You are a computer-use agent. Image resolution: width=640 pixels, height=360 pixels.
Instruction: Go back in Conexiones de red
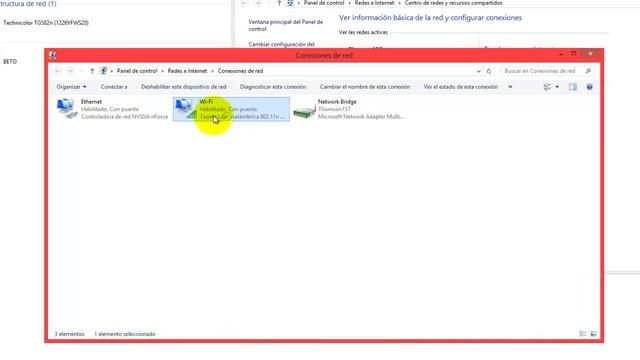[x=57, y=71]
